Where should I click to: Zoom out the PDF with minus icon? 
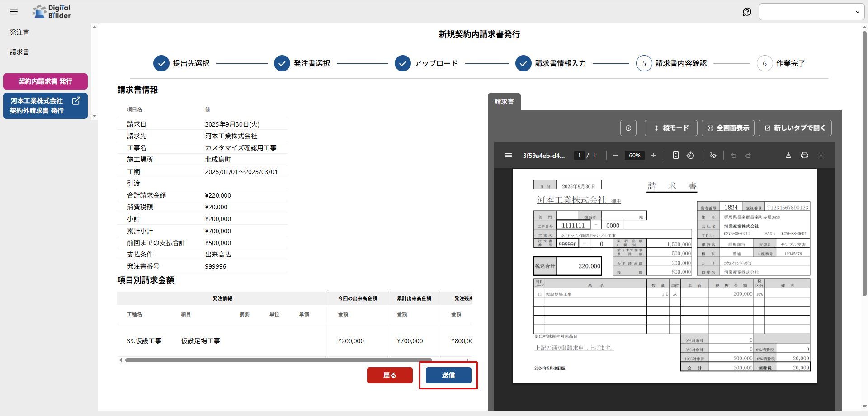coord(615,155)
